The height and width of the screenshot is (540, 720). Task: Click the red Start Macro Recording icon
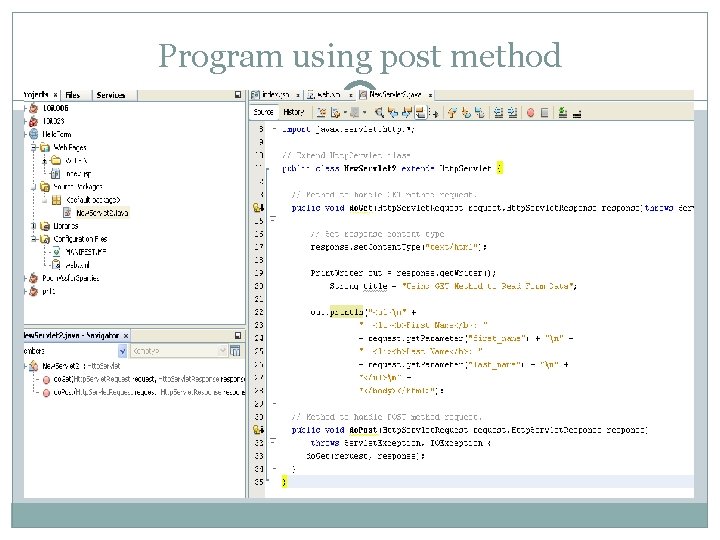click(530, 112)
